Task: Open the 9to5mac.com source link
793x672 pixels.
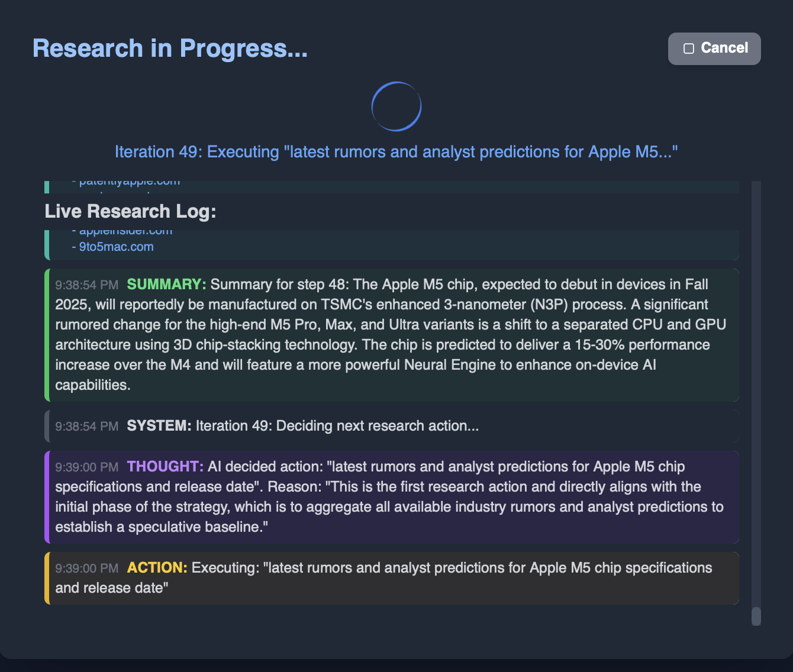Action: tap(116, 247)
